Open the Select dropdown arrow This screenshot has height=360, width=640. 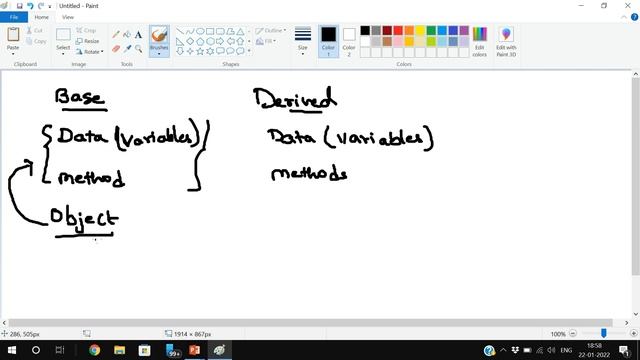63,54
